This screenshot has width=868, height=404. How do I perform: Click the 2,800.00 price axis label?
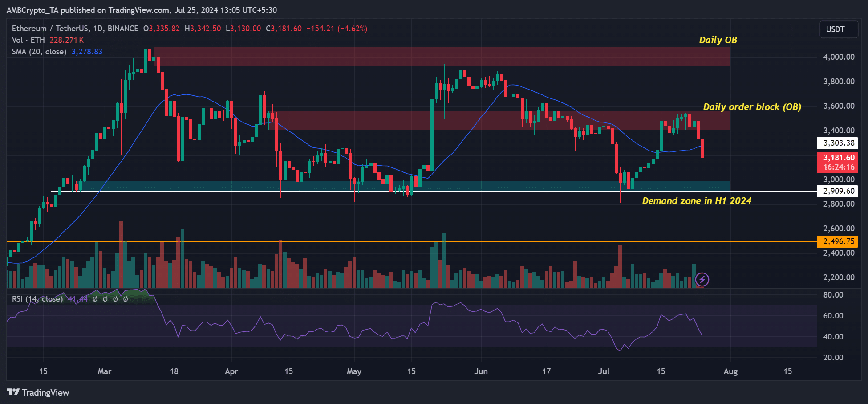click(x=839, y=204)
